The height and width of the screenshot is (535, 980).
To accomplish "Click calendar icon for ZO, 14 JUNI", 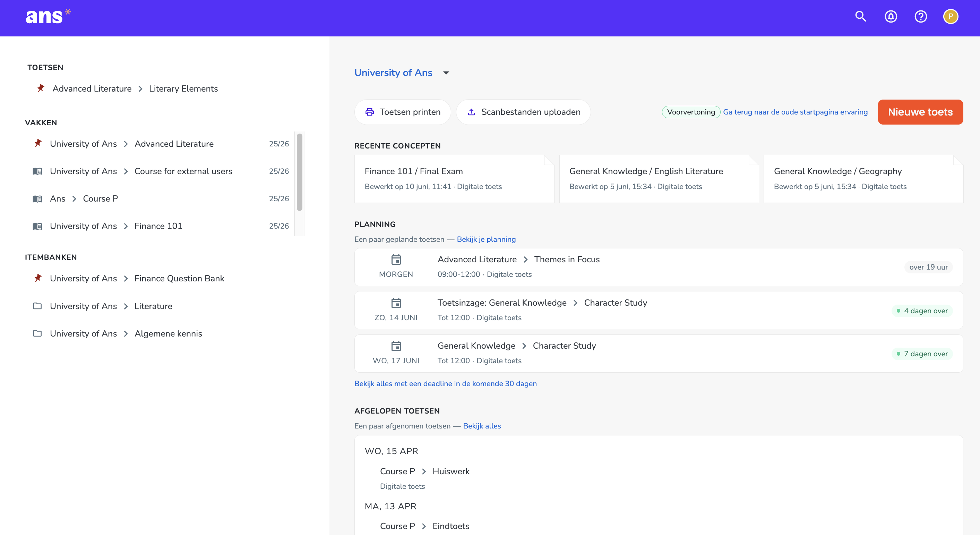I will tap(396, 303).
